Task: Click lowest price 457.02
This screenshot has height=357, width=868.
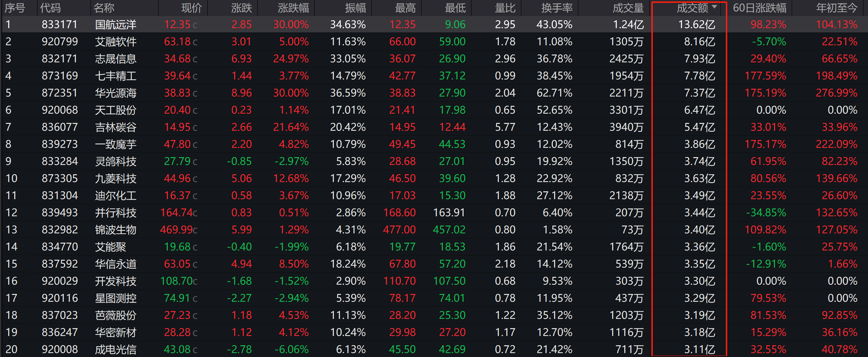Action: (449, 230)
